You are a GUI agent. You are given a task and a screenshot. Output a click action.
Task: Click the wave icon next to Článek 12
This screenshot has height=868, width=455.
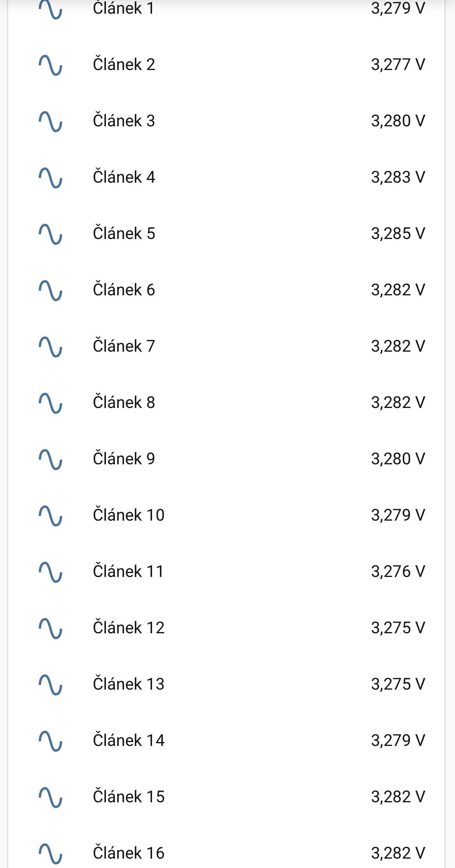click(50, 629)
